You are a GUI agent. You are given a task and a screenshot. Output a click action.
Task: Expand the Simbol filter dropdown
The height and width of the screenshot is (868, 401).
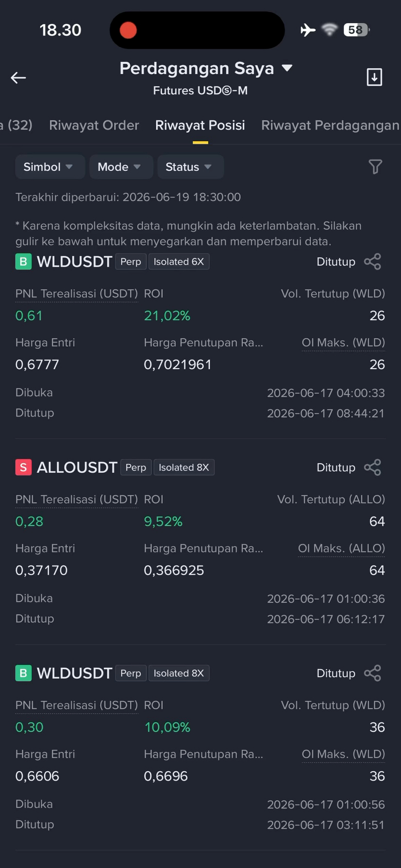pos(50,167)
